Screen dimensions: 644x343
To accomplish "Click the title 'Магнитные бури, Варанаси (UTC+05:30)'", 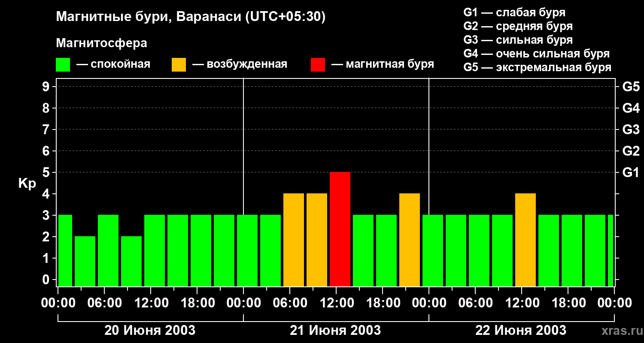I will pos(191,17).
